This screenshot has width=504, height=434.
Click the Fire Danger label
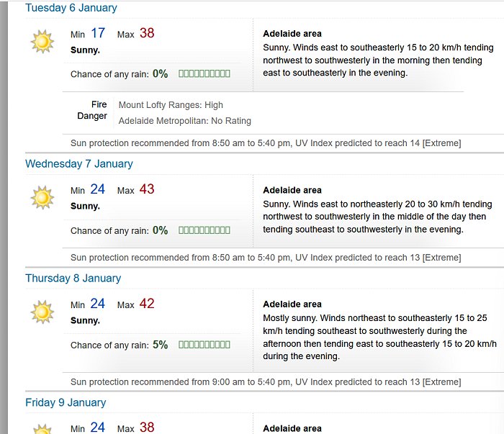point(92,110)
